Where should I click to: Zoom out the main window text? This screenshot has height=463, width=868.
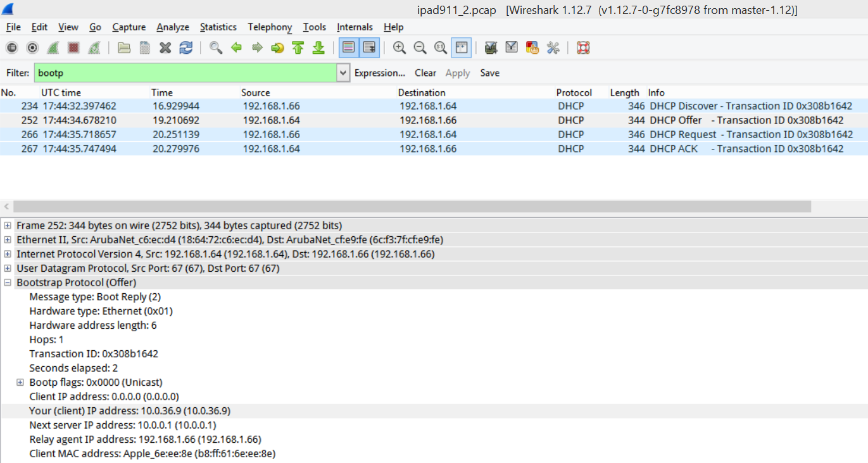[x=420, y=48]
